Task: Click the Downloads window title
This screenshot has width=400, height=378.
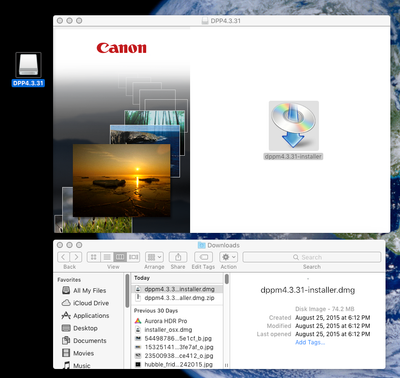Action: [x=223, y=245]
